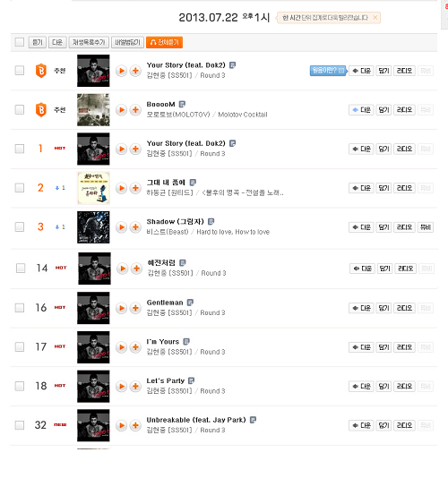448x478 pixels.
Task: Tick the select-all checkbox in toolbar
Action: tap(20, 42)
